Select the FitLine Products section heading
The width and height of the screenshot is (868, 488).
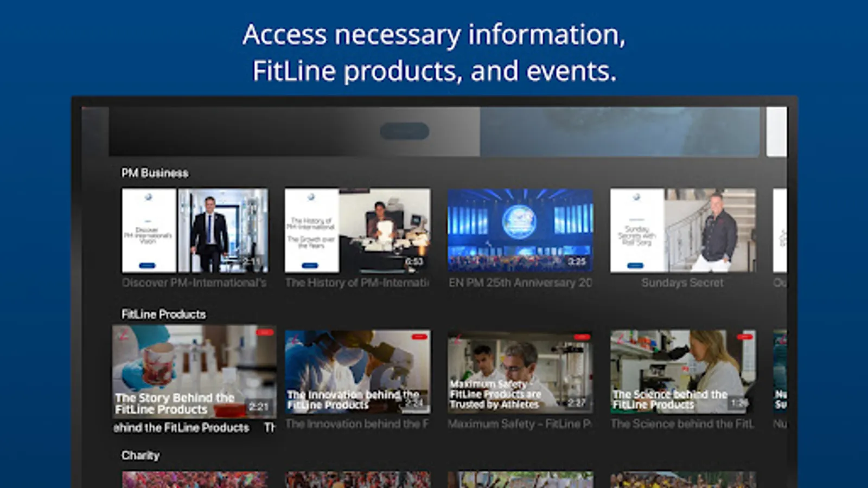pyautogui.click(x=163, y=314)
